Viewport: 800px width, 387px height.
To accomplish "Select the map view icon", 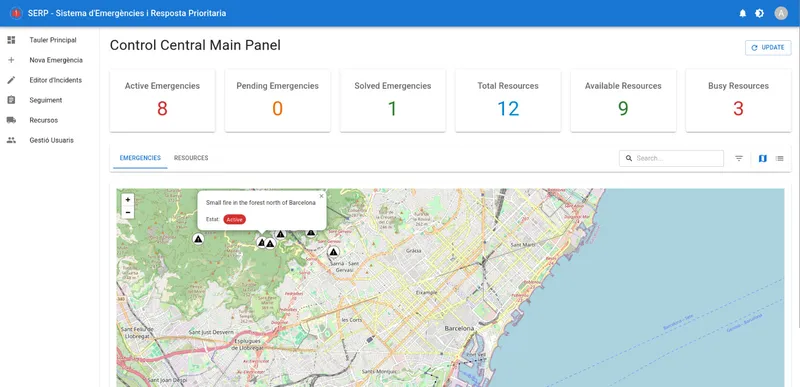I will [x=763, y=159].
